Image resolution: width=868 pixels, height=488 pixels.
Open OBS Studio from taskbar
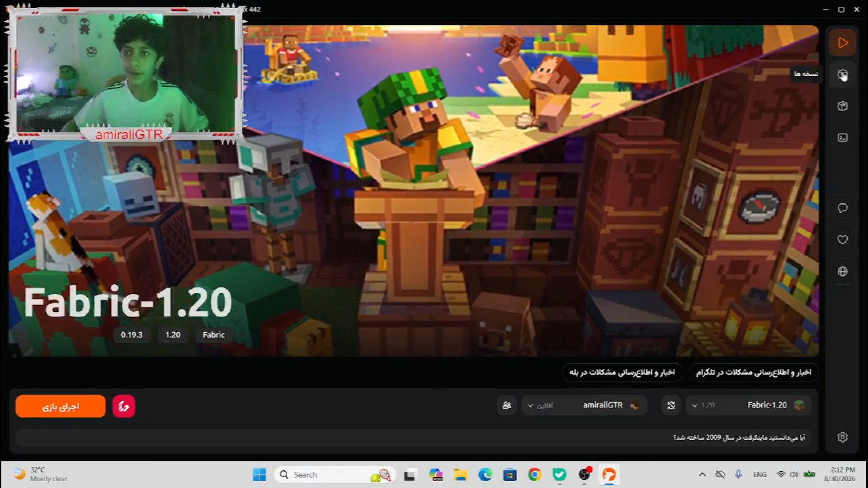(x=585, y=474)
